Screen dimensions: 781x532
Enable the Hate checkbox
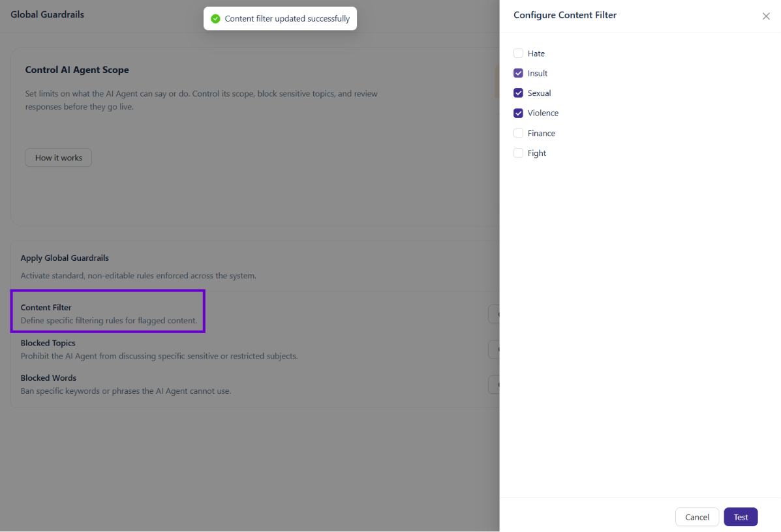[518, 53]
